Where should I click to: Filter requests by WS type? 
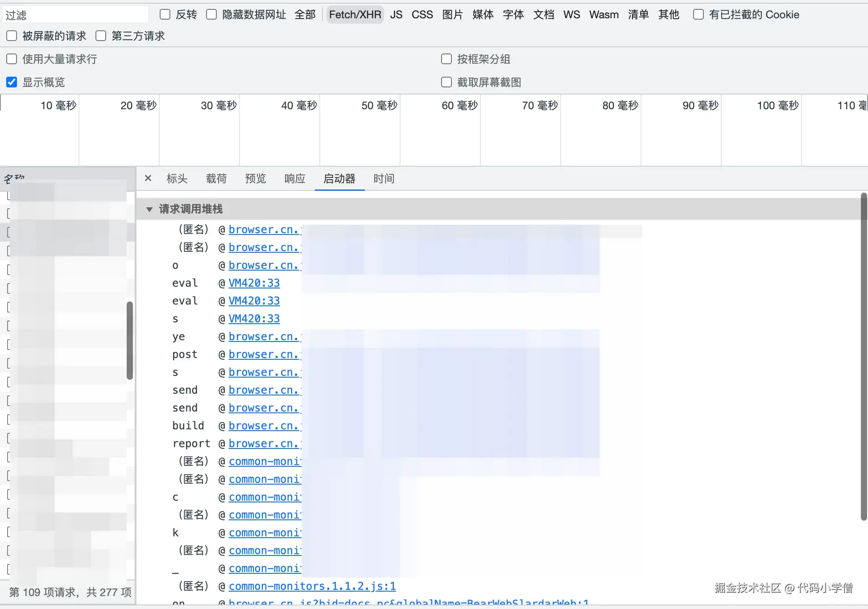tap(571, 15)
